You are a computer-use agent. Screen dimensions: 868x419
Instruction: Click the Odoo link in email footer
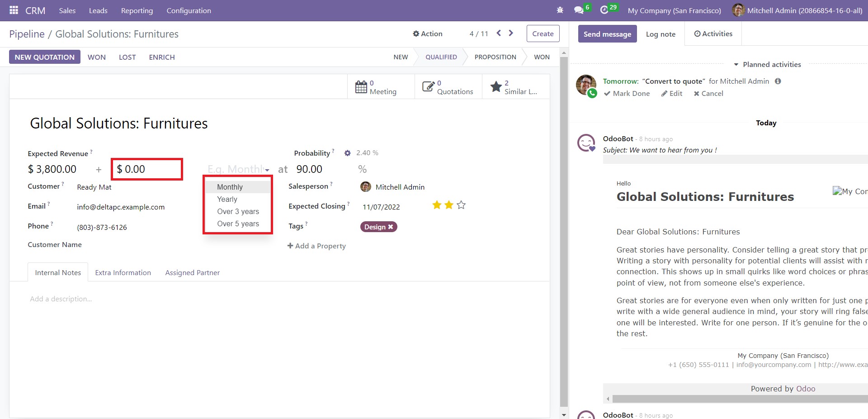[806, 389]
